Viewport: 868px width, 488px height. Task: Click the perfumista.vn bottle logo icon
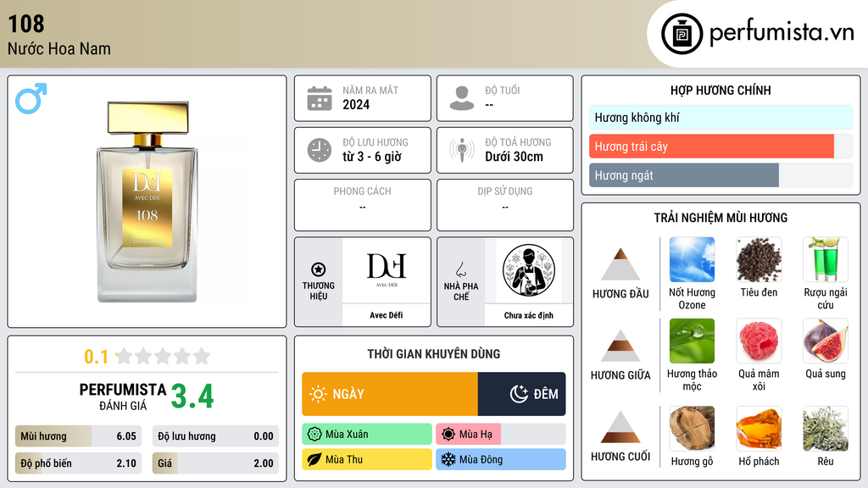coord(682,34)
